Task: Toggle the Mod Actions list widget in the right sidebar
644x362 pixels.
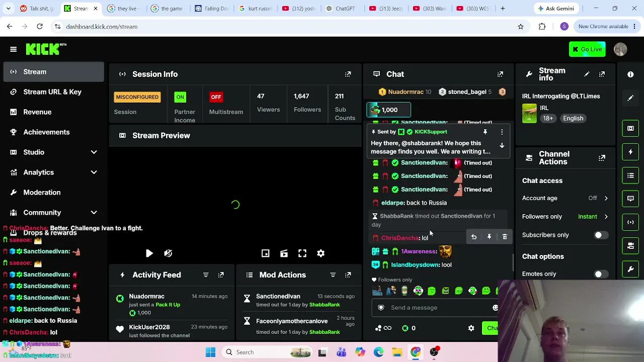Action: [630, 175]
